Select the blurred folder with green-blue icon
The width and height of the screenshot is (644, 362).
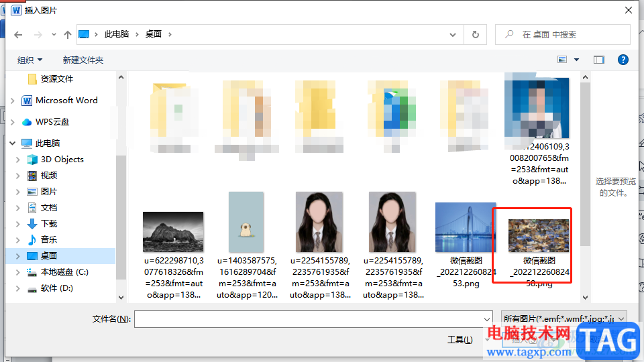pos(392,111)
